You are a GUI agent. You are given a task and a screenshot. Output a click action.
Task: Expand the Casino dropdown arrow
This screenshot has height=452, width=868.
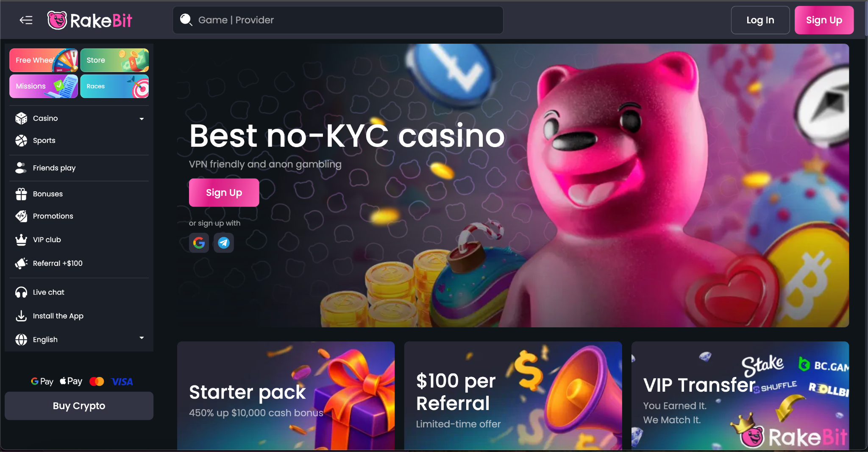click(x=142, y=119)
